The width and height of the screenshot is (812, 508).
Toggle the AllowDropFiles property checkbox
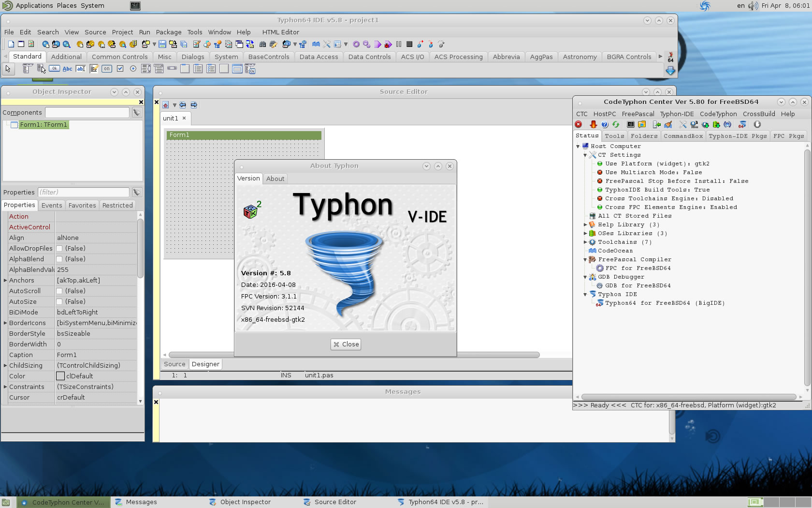tap(59, 249)
